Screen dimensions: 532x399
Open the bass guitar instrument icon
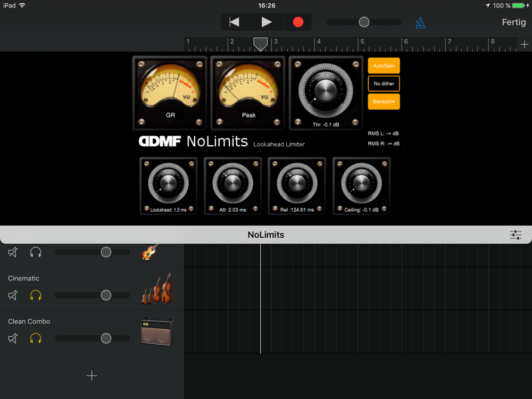(x=151, y=252)
